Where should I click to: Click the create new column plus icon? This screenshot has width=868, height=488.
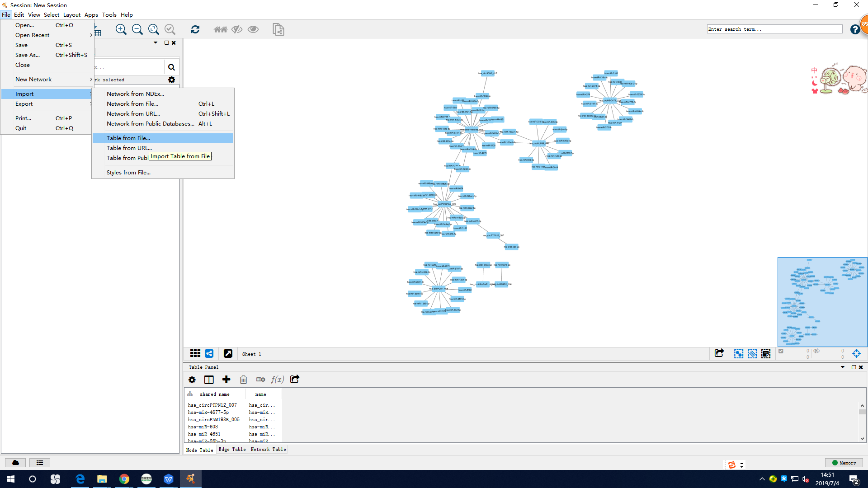(226, 380)
